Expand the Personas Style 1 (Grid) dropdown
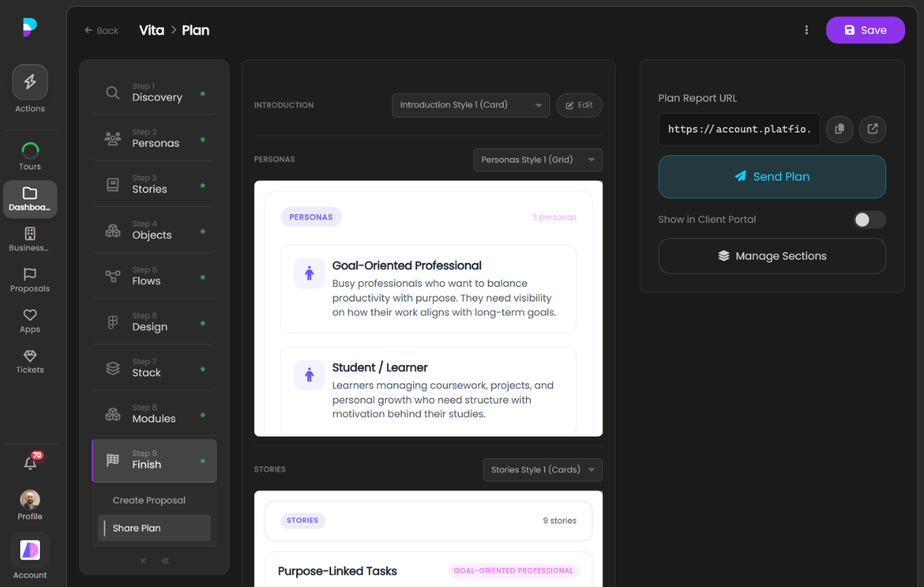The image size is (924, 587). coord(537,160)
